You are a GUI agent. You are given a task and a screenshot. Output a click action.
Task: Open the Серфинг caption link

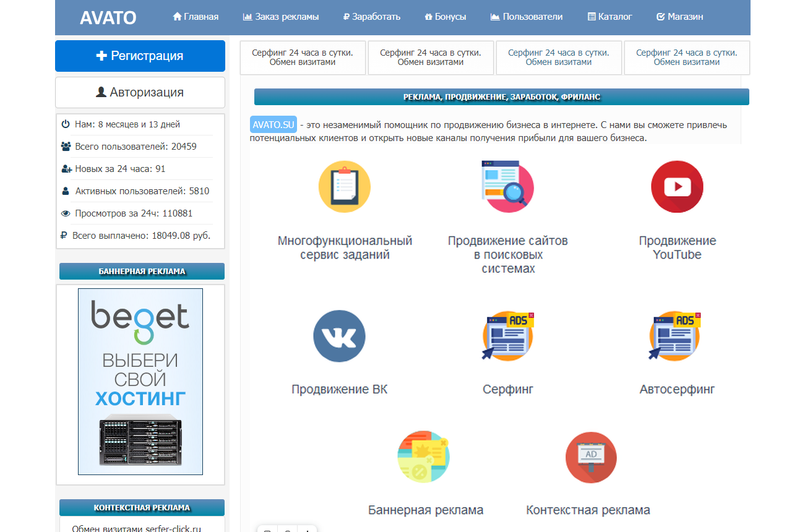click(508, 389)
